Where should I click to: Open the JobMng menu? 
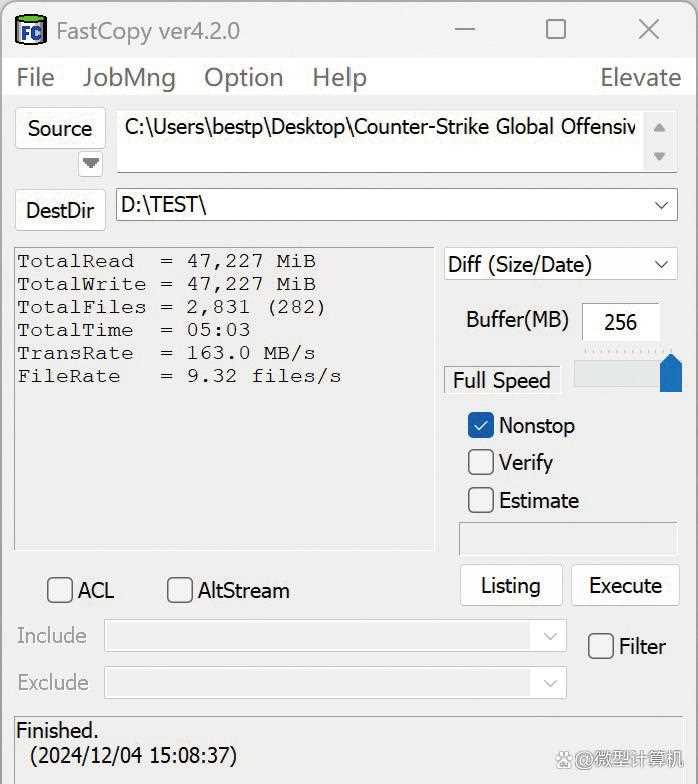coord(129,78)
